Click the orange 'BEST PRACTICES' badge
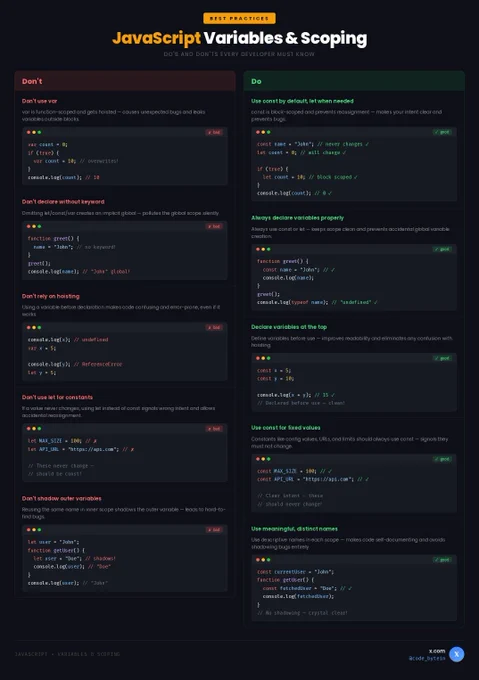The width and height of the screenshot is (479, 680). click(239, 18)
